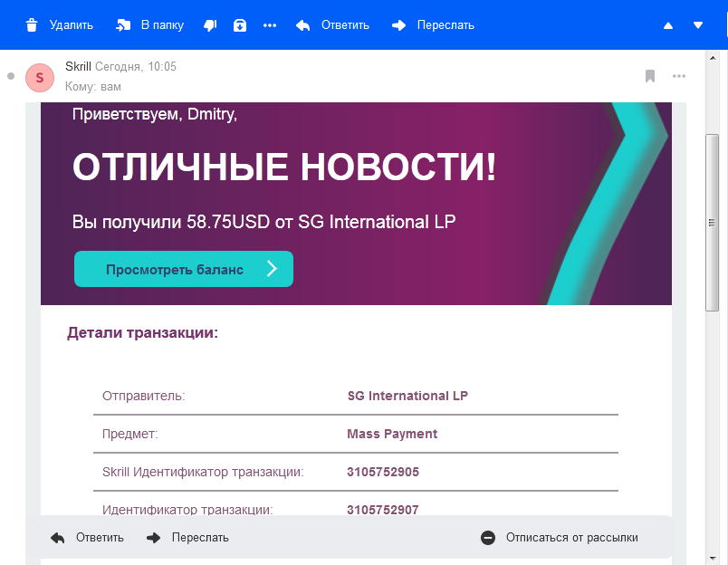
Task: Click the Просмотреть баланс button
Action: click(184, 269)
